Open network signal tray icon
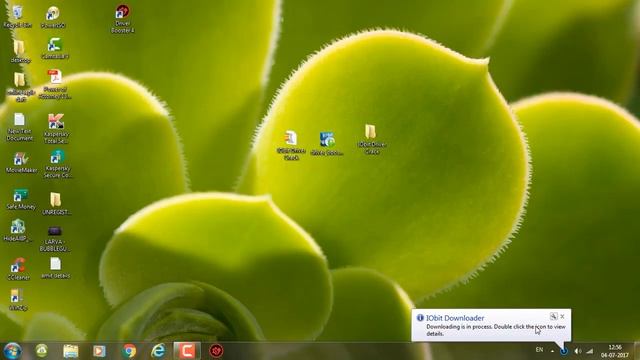The height and width of the screenshot is (360, 640). (x=590, y=351)
